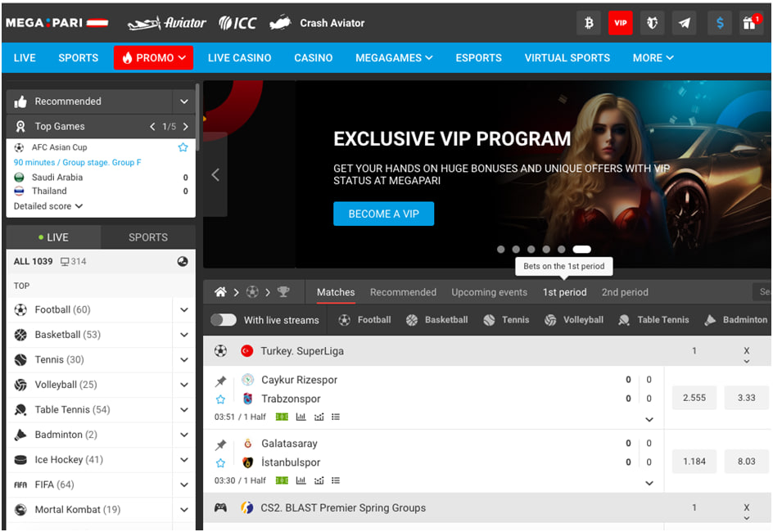The image size is (773, 532).
Task: Open the list icon for Caykur Rizespor match
Action: pyautogui.click(x=336, y=417)
